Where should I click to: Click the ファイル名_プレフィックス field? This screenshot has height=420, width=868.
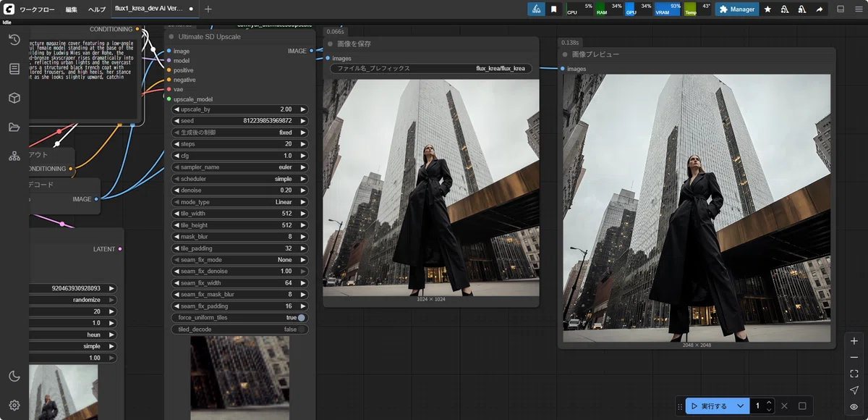click(x=432, y=68)
